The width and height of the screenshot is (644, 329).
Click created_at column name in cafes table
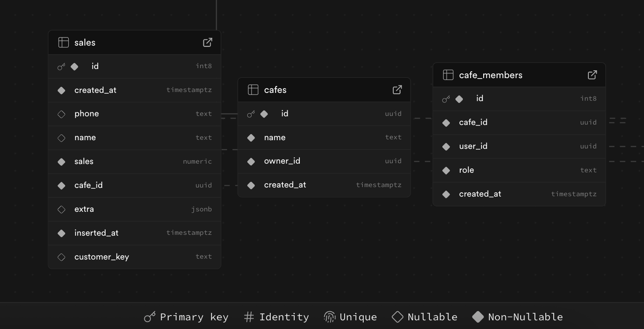coord(285,185)
